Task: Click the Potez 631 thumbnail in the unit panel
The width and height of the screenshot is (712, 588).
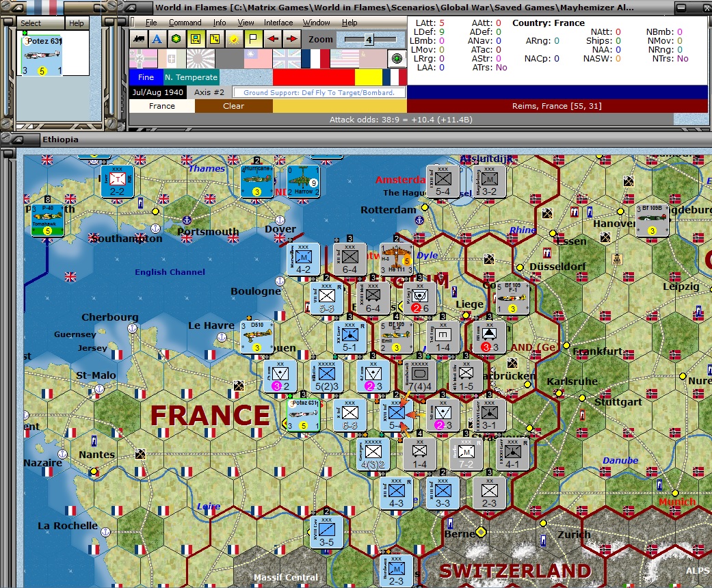Action: (x=42, y=55)
